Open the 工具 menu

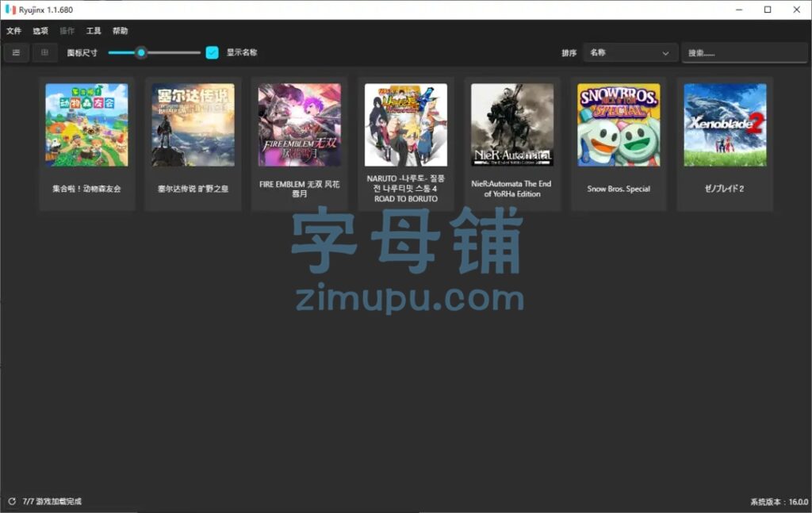[94, 31]
